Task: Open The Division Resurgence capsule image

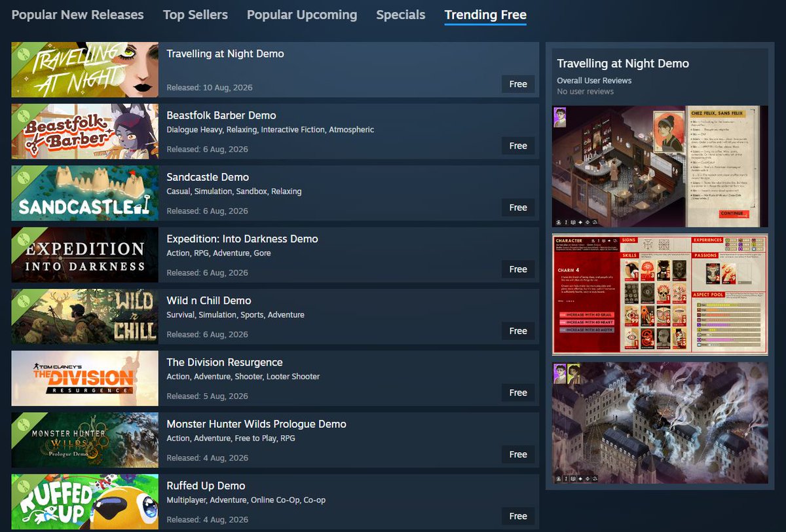Action: pyautogui.click(x=85, y=378)
